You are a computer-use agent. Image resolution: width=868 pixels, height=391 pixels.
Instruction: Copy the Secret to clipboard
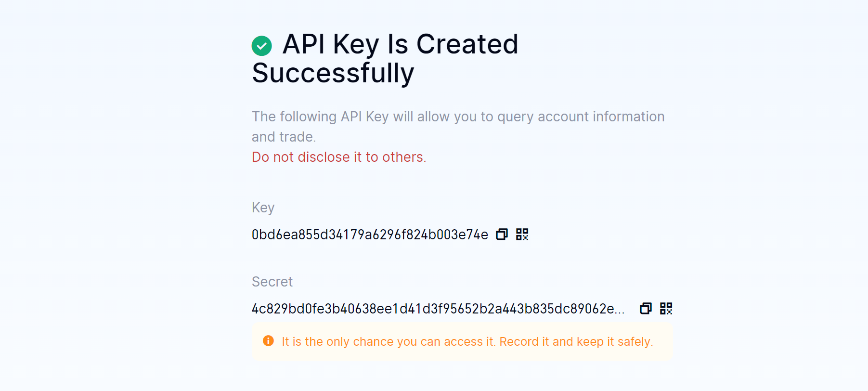(x=646, y=308)
